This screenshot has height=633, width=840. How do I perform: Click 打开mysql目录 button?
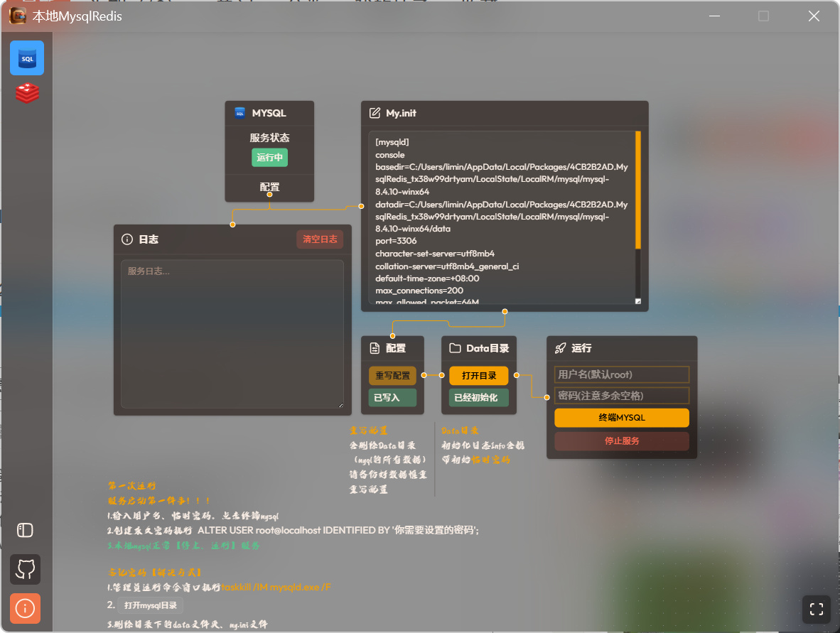click(151, 605)
